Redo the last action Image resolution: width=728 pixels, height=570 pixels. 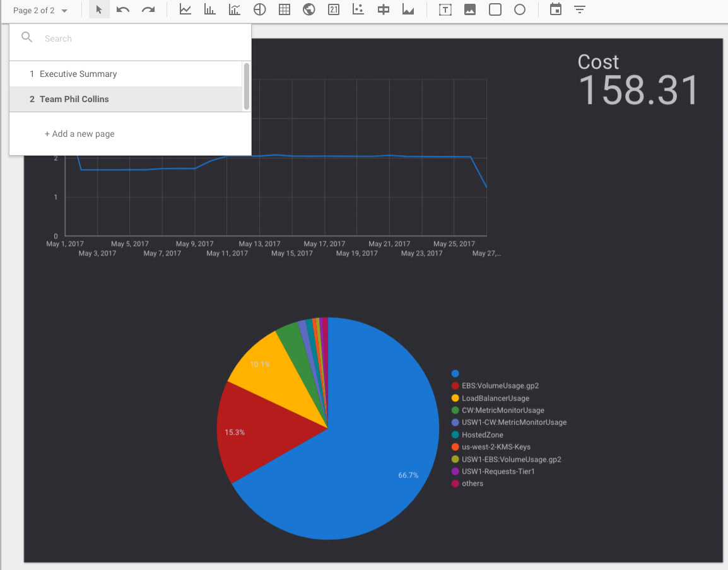(148, 10)
